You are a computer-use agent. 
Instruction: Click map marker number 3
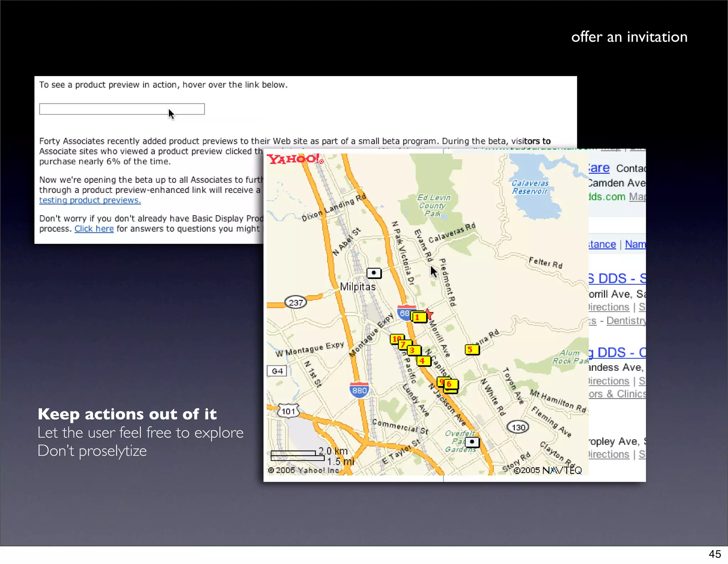(414, 350)
